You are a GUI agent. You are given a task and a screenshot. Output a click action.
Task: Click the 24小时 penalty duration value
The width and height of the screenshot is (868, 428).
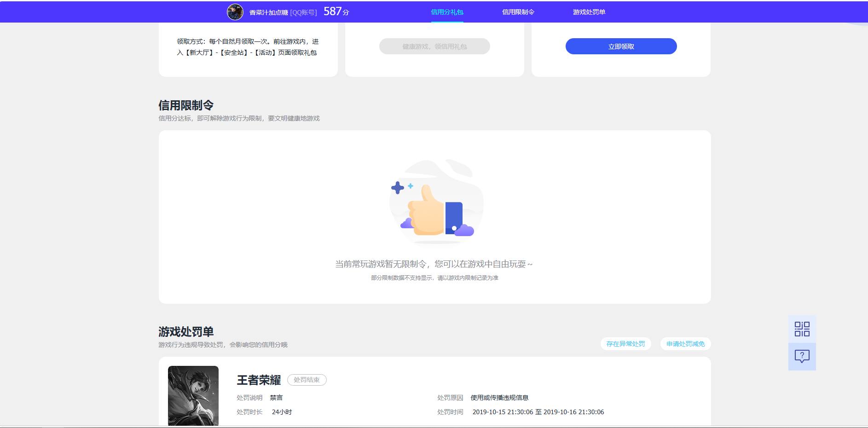pos(282,412)
